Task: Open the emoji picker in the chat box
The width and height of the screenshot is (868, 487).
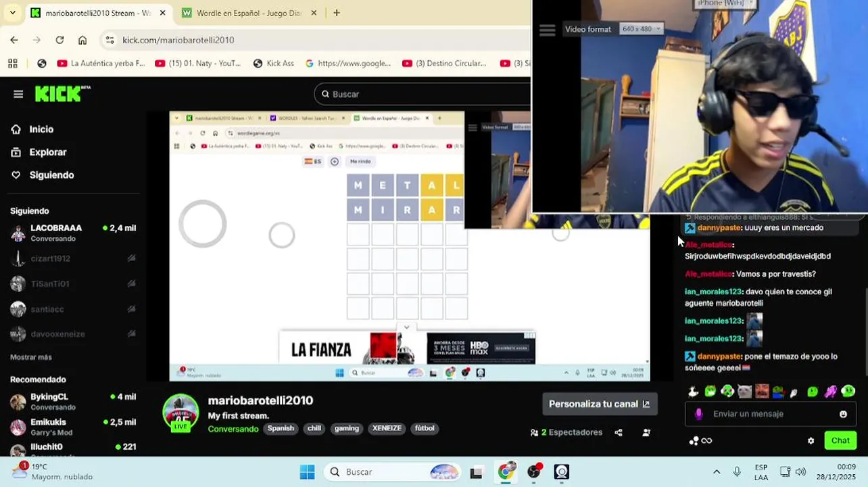Action: tap(843, 414)
